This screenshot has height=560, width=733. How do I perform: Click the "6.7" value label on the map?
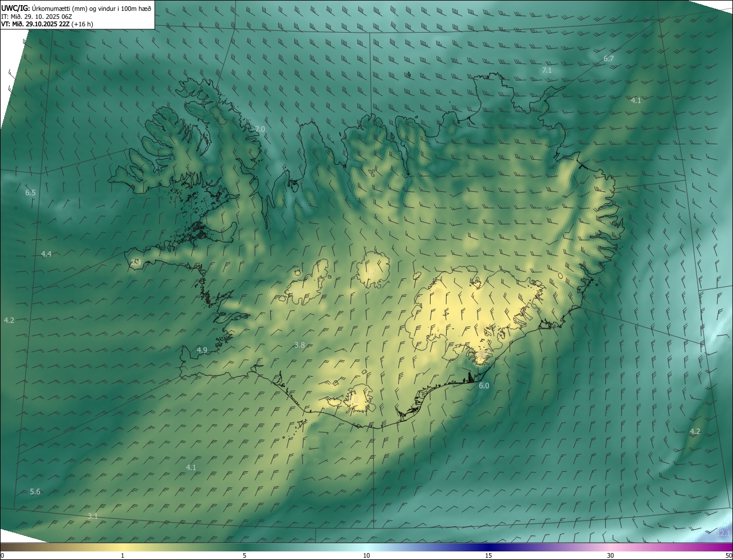pyautogui.click(x=609, y=58)
